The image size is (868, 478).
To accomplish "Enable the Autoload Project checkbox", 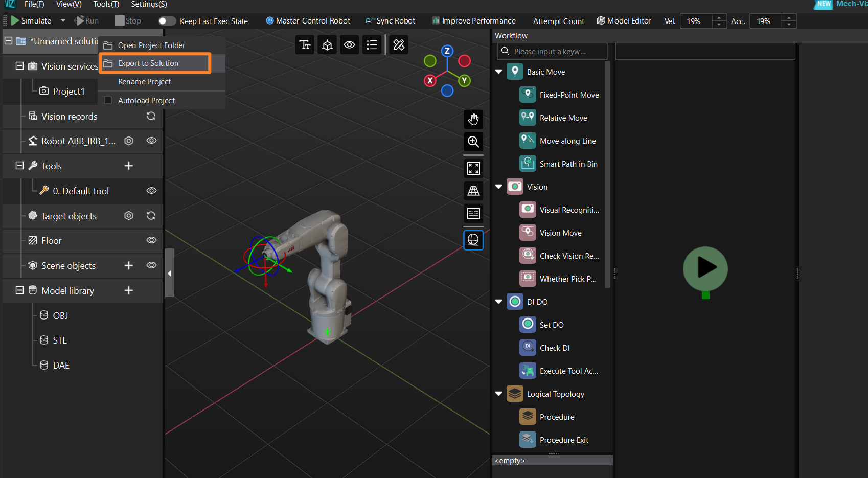I will [x=108, y=100].
